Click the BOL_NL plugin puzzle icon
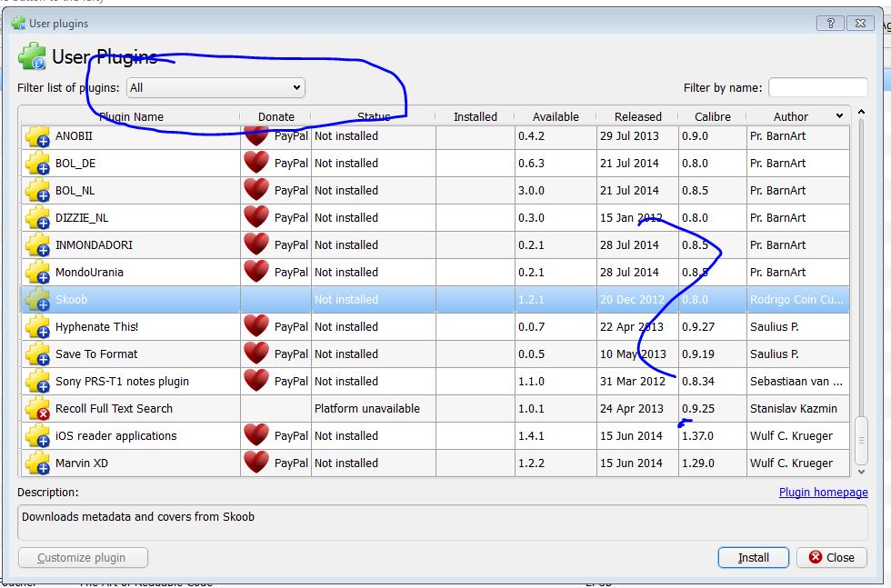This screenshot has height=588, width=891. [37, 191]
